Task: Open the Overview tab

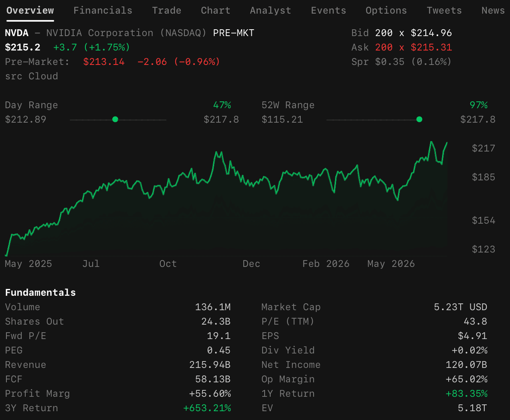Action: [x=30, y=10]
